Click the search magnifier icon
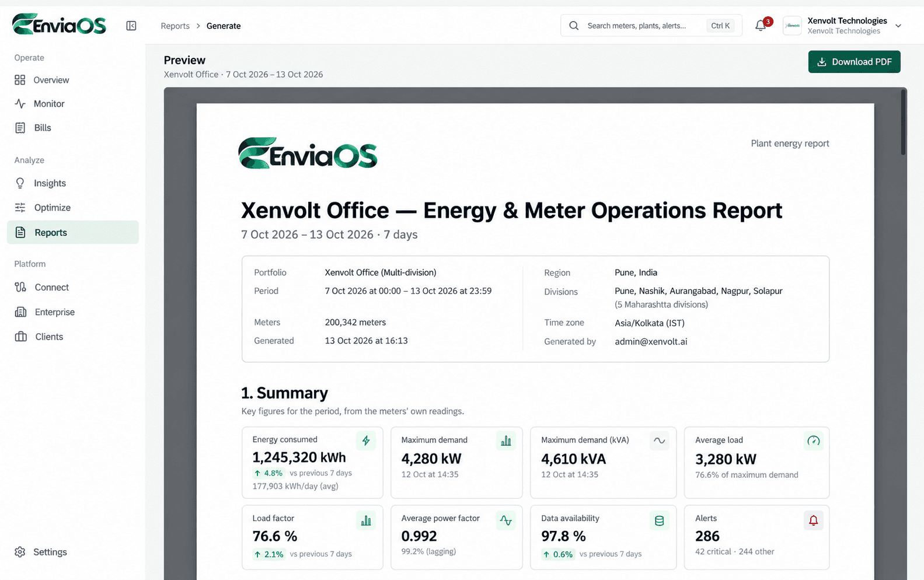The width and height of the screenshot is (924, 580). (574, 26)
